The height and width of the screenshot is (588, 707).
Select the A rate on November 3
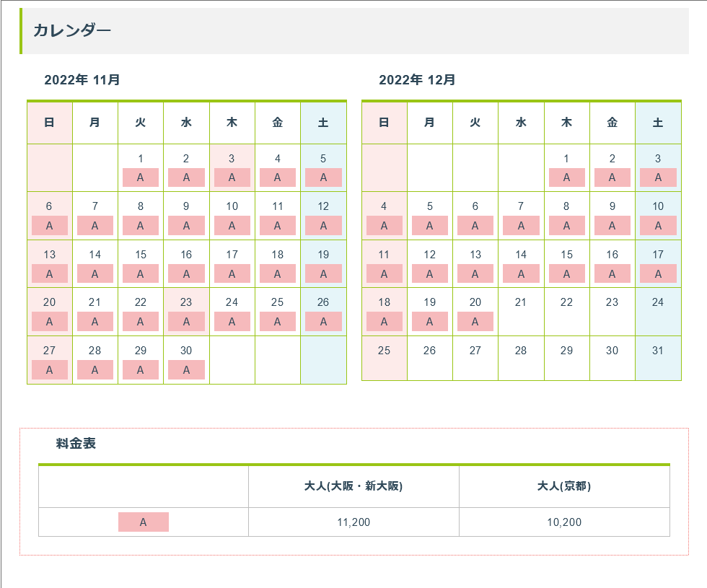tap(232, 177)
